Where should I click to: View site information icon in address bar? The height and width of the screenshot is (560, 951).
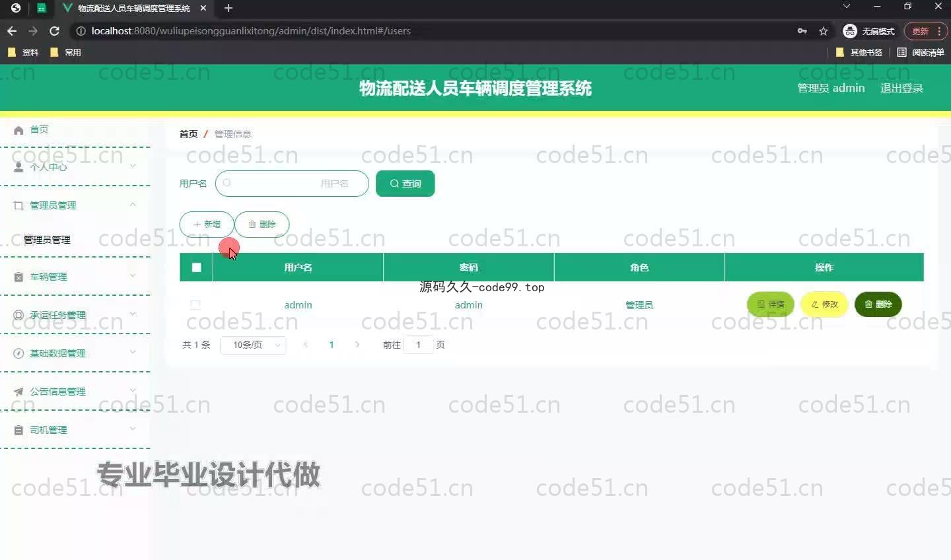81,31
